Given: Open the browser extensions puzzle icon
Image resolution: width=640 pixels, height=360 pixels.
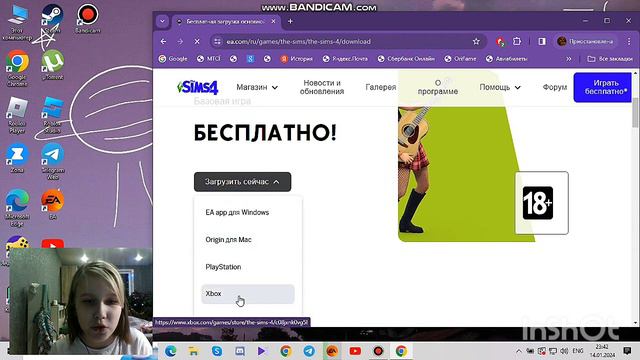Looking at the screenshot, I should coord(517,42).
